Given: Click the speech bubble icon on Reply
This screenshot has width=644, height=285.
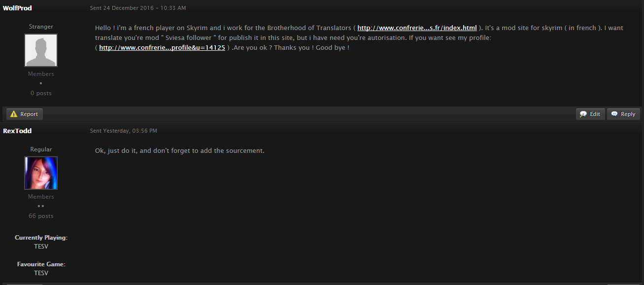Looking at the screenshot, I should (614, 114).
